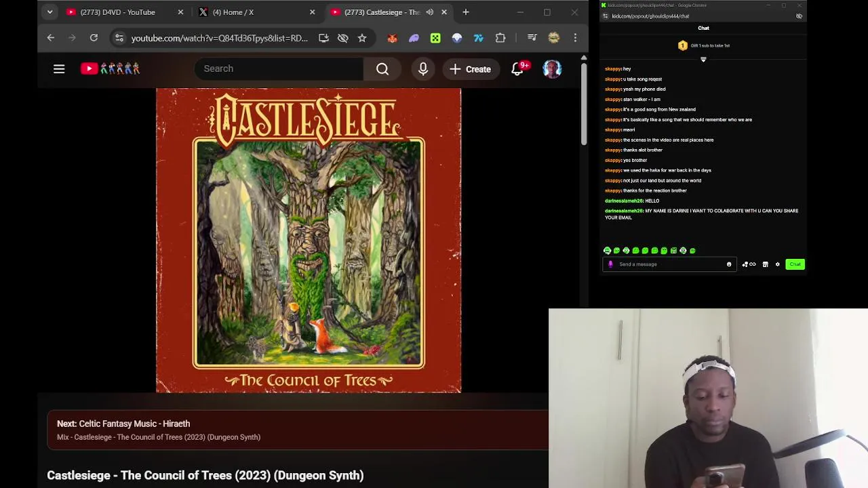Click the install app icon in address bar
The height and width of the screenshot is (488, 868).
tap(323, 38)
